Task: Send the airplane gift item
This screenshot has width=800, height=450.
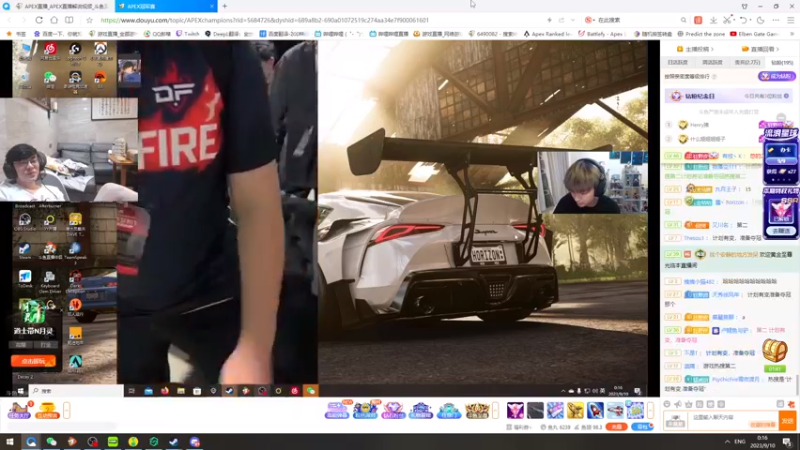Action: point(615,410)
